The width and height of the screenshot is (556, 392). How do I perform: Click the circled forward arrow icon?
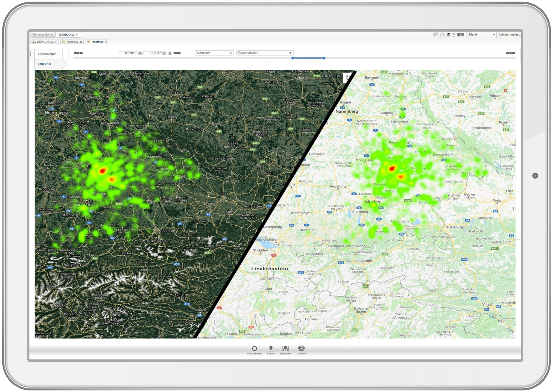pyautogui.click(x=443, y=35)
